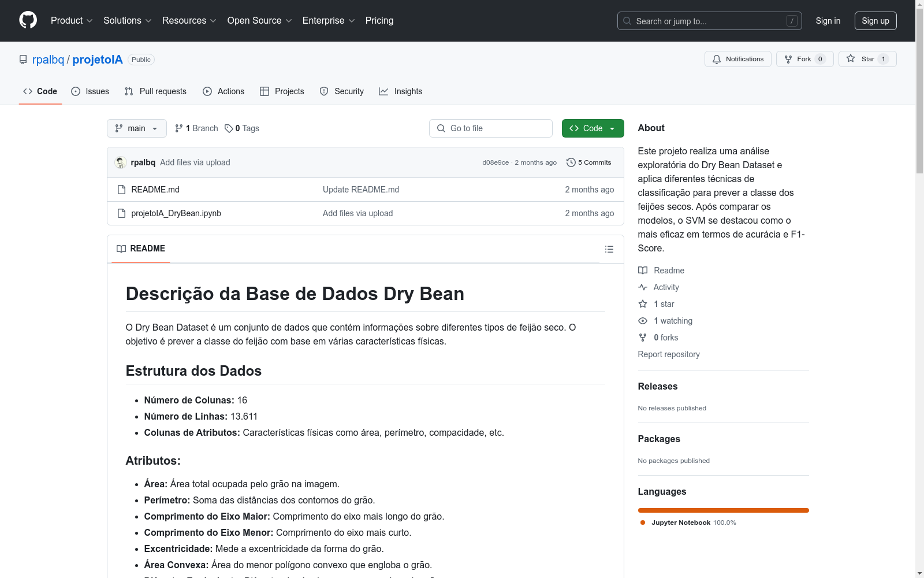Open the projetoIA repository link
This screenshot has height=578, width=924.
click(98, 60)
